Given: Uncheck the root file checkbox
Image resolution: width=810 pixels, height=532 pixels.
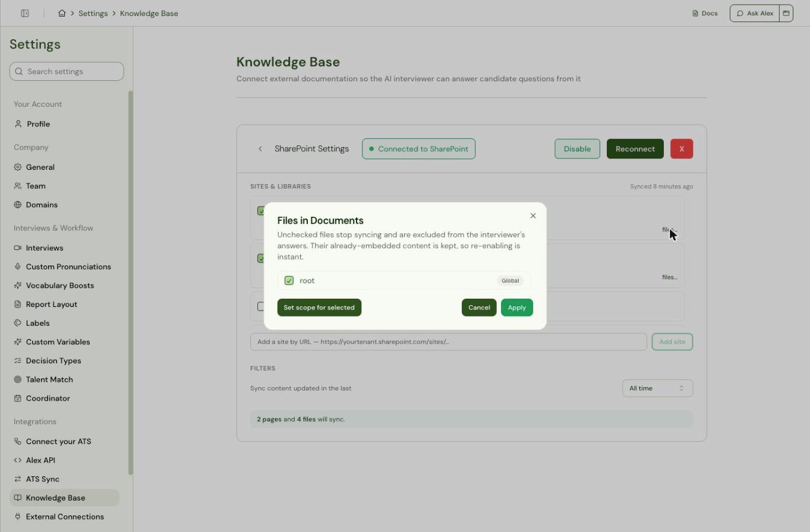Looking at the screenshot, I should coord(289,280).
